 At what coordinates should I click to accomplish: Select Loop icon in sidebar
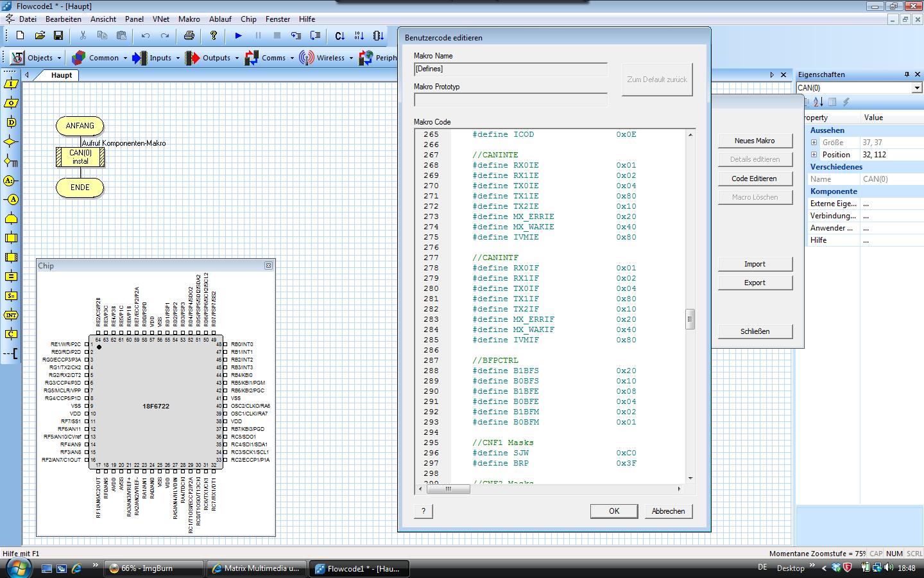click(11, 219)
